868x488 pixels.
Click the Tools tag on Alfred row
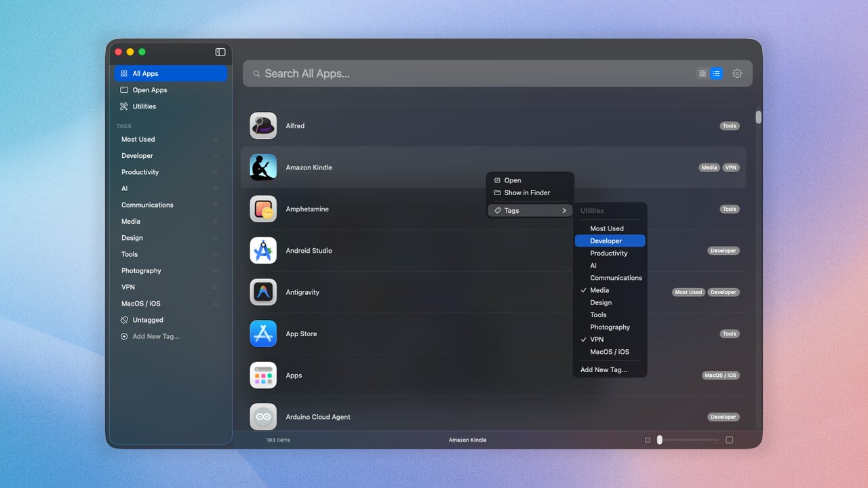[730, 126]
